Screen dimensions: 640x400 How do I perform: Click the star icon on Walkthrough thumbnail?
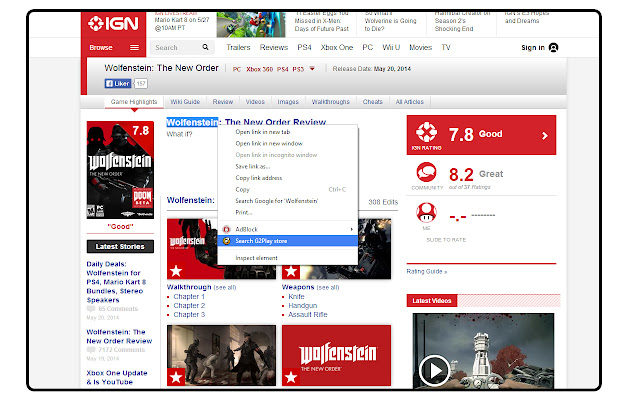[176, 270]
